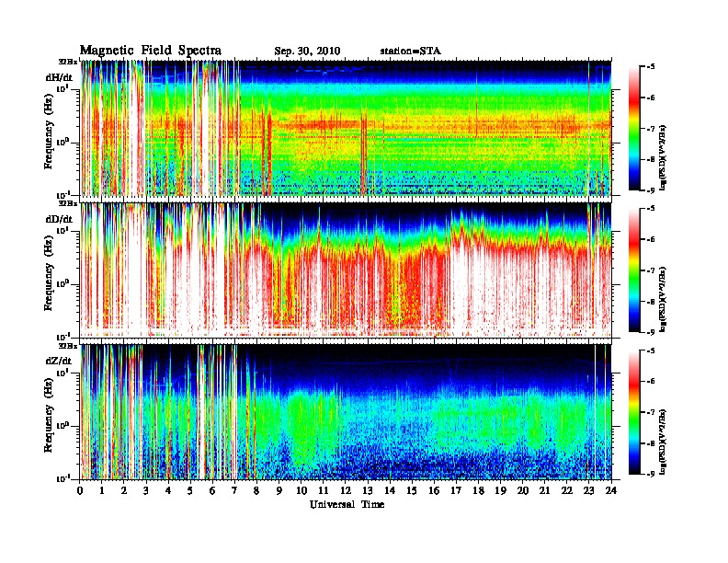Click hour 4 on the Universal Time axis
The image size is (728, 563).
point(168,491)
